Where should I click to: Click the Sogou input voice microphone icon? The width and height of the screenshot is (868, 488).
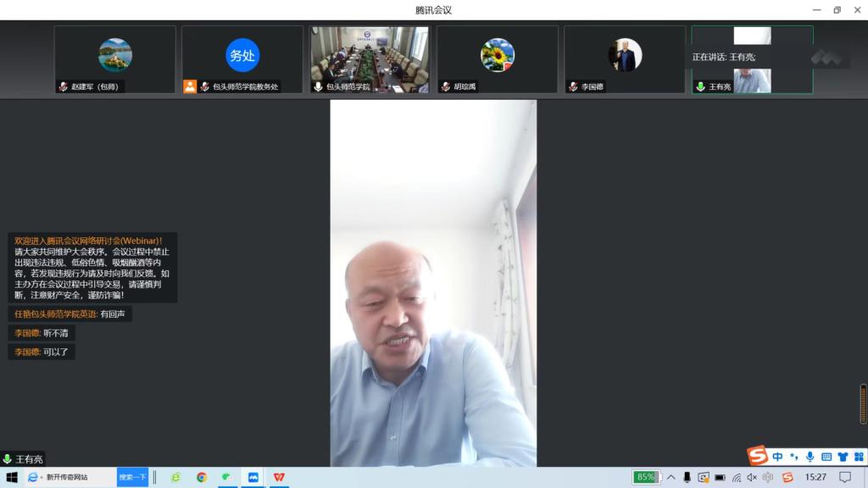pyautogui.click(x=810, y=457)
